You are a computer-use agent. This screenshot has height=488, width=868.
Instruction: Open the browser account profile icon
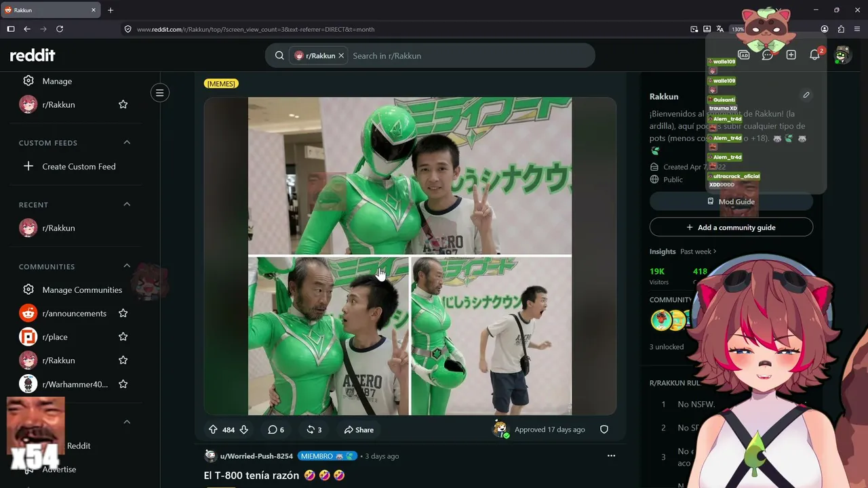pyautogui.click(x=825, y=29)
